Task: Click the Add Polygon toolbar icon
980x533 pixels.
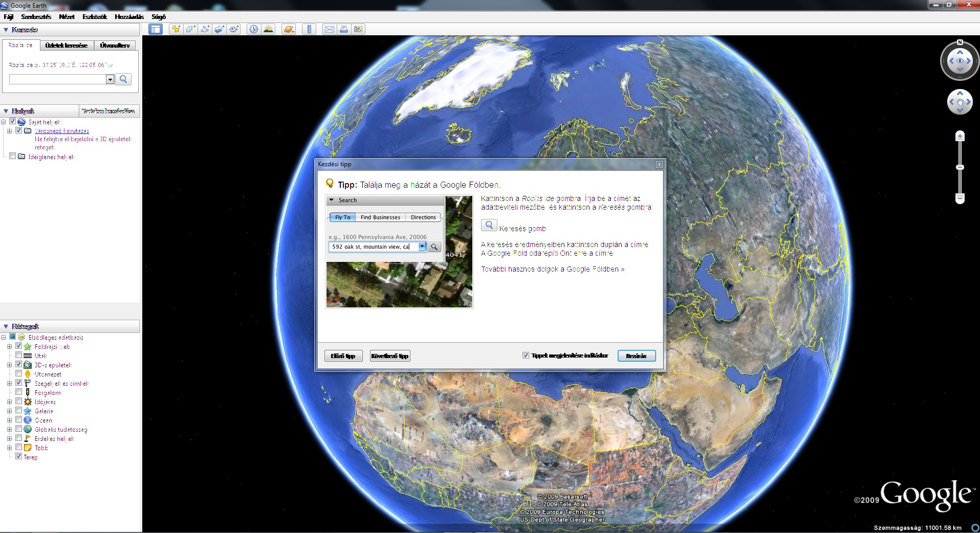Action: 190,29
